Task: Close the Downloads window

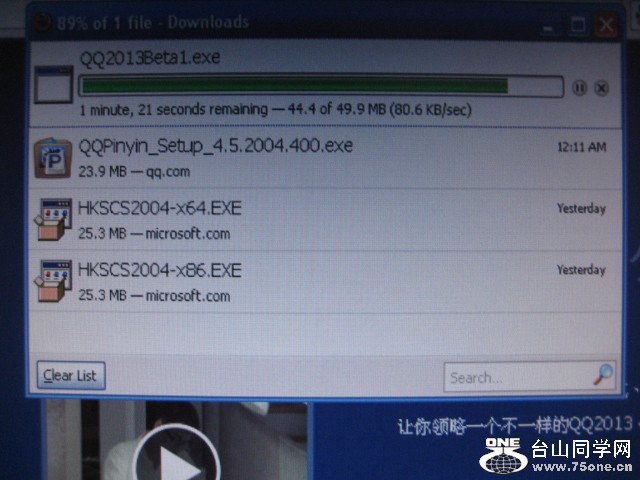Action: (x=606, y=25)
